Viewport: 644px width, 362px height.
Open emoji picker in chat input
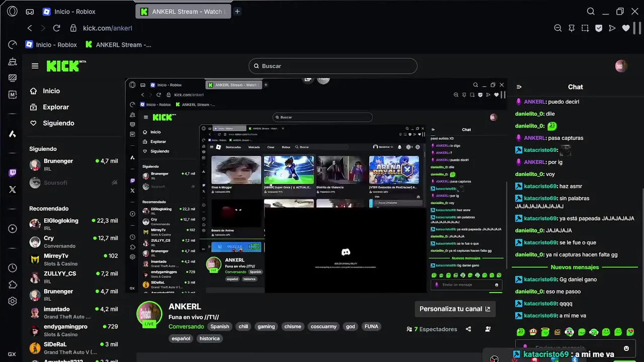pyautogui.click(x=626, y=348)
